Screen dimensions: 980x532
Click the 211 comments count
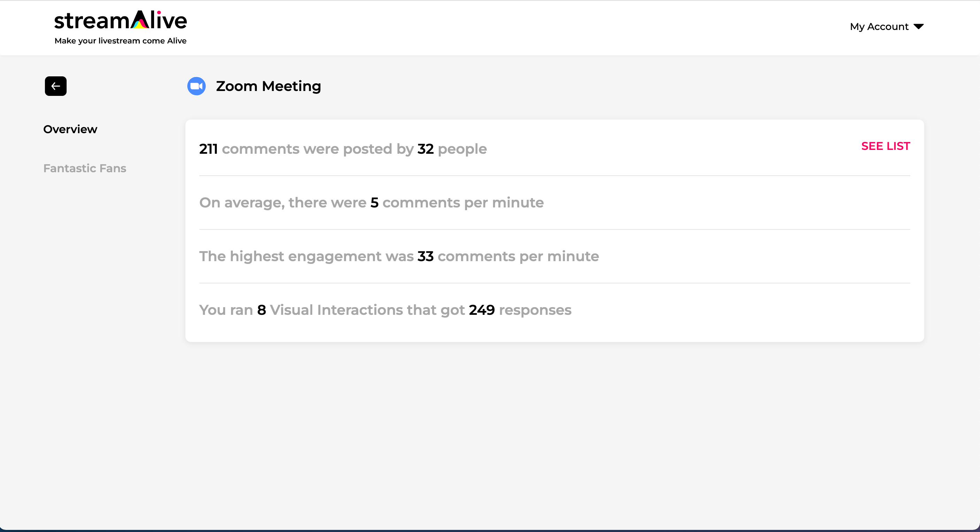pos(208,149)
